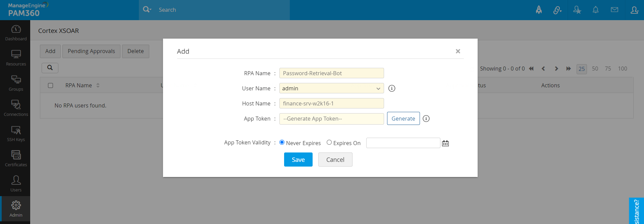
Task: Open the assistance tab at bottom right
Action: coord(636,211)
